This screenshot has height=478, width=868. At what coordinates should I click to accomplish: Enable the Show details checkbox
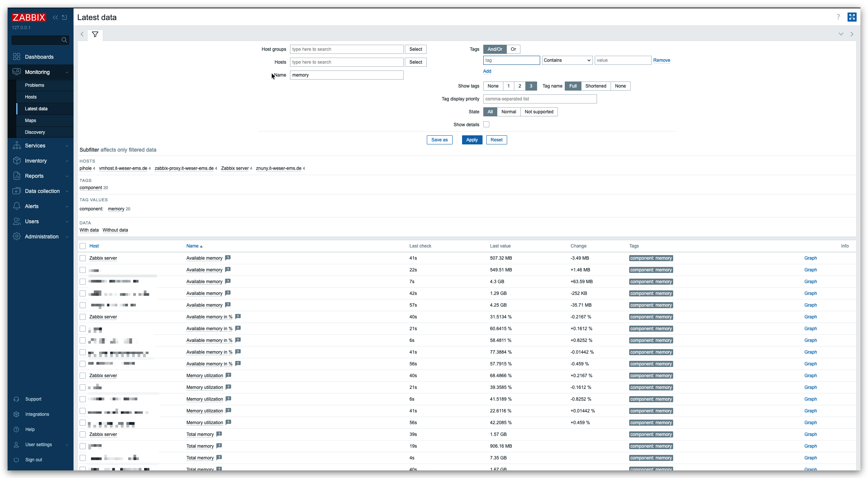[486, 124]
